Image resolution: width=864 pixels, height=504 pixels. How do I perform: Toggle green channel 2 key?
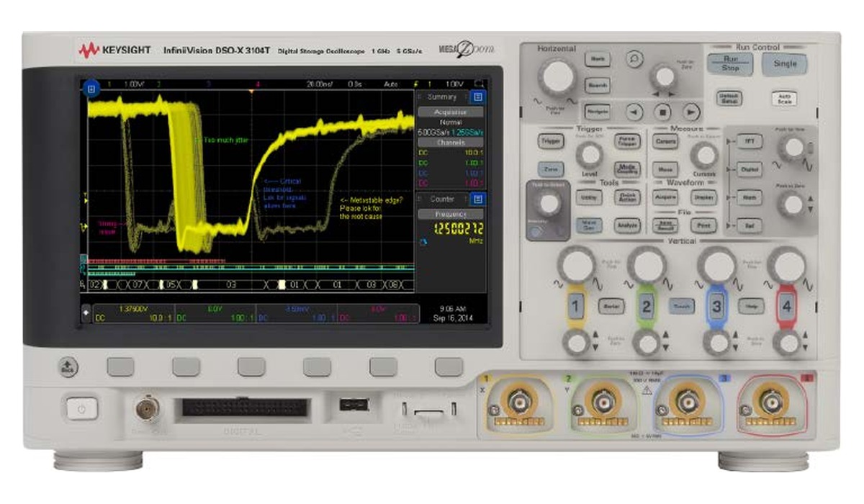[x=647, y=307]
